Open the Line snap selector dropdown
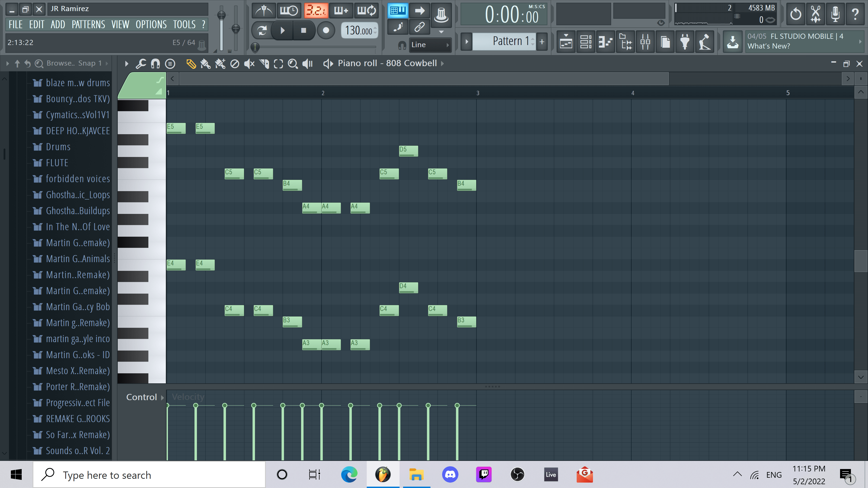This screenshot has width=868, height=488. [430, 44]
